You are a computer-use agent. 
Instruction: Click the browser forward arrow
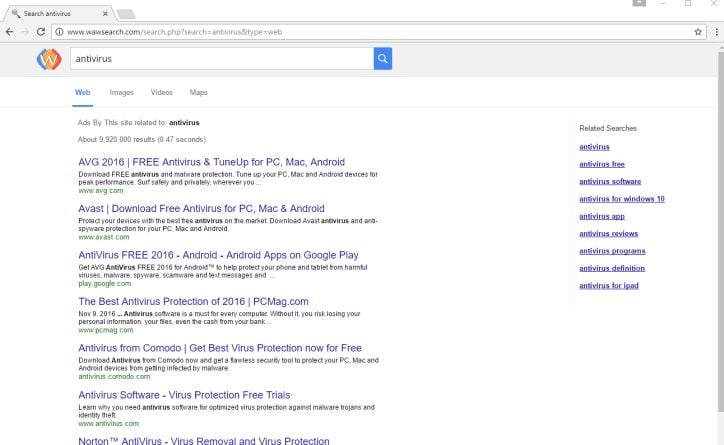25,32
